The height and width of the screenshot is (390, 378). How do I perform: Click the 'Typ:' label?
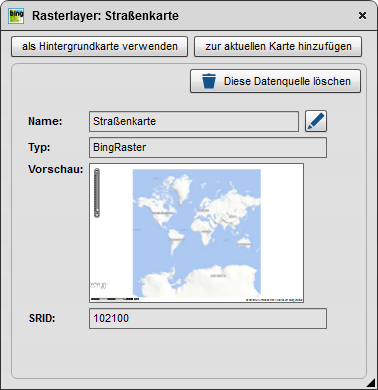39,147
